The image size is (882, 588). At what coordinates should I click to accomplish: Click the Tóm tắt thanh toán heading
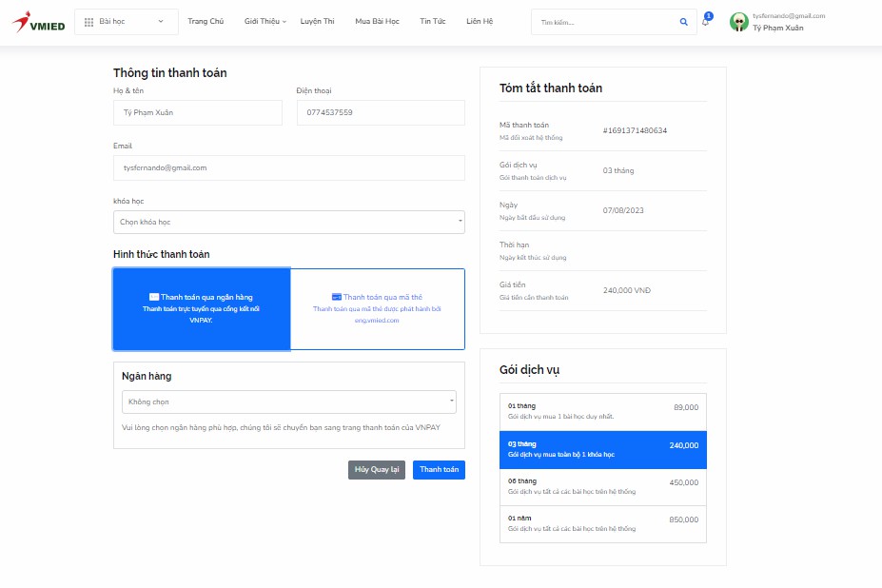point(551,88)
